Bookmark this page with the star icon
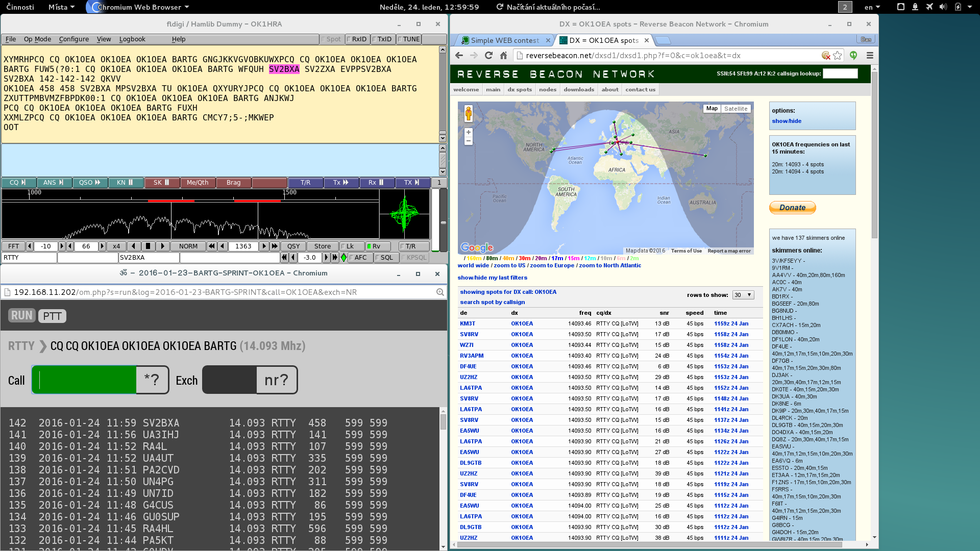The height and width of the screenshot is (551, 980). tap(838, 56)
